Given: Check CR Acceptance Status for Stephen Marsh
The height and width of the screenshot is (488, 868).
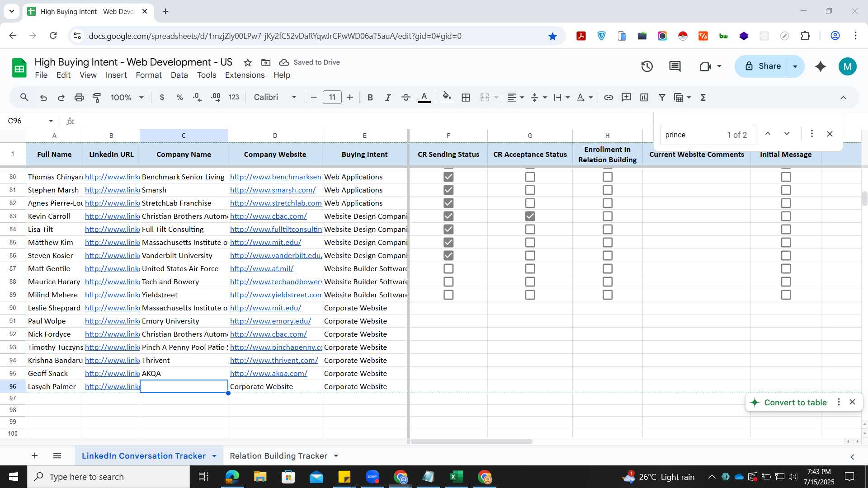Looking at the screenshot, I should point(530,190).
